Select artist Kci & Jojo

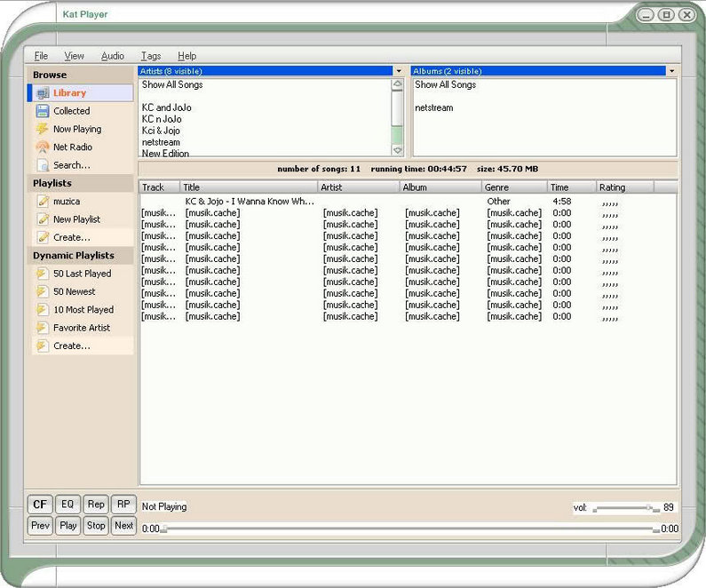point(161,131)
